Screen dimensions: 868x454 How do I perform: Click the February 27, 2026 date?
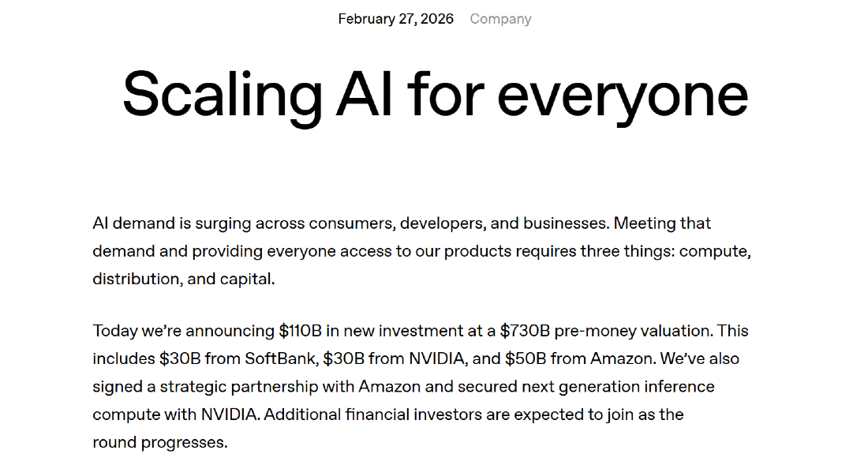tap(395, 19)
